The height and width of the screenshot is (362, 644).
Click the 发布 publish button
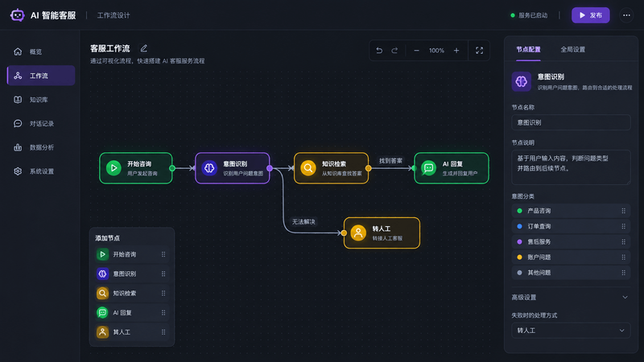(x=591, y=15)
